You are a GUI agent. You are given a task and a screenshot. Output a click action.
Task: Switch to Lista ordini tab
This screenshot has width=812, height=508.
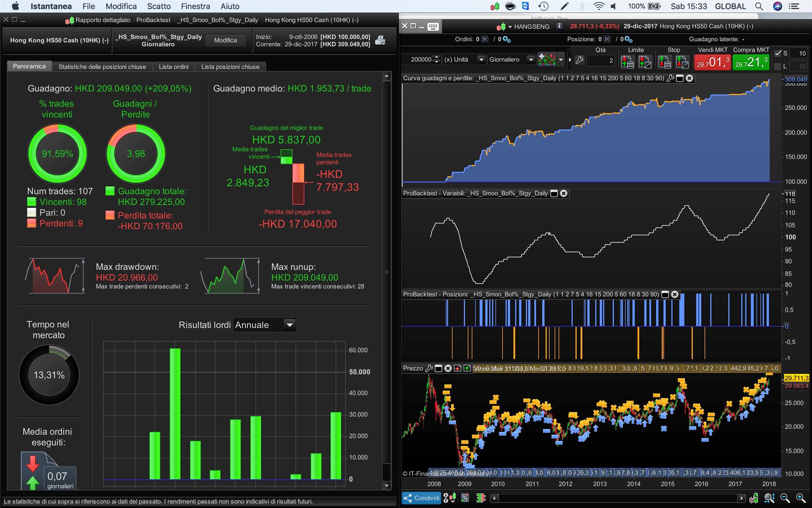(x=174, y=67)
